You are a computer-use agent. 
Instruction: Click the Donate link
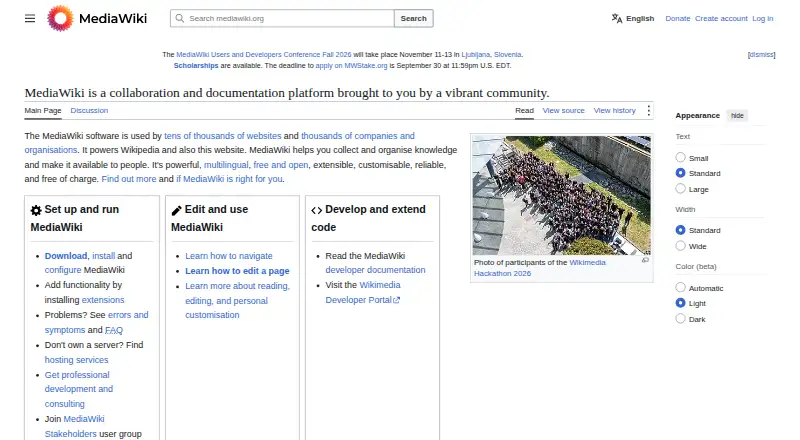click(678, 18)
